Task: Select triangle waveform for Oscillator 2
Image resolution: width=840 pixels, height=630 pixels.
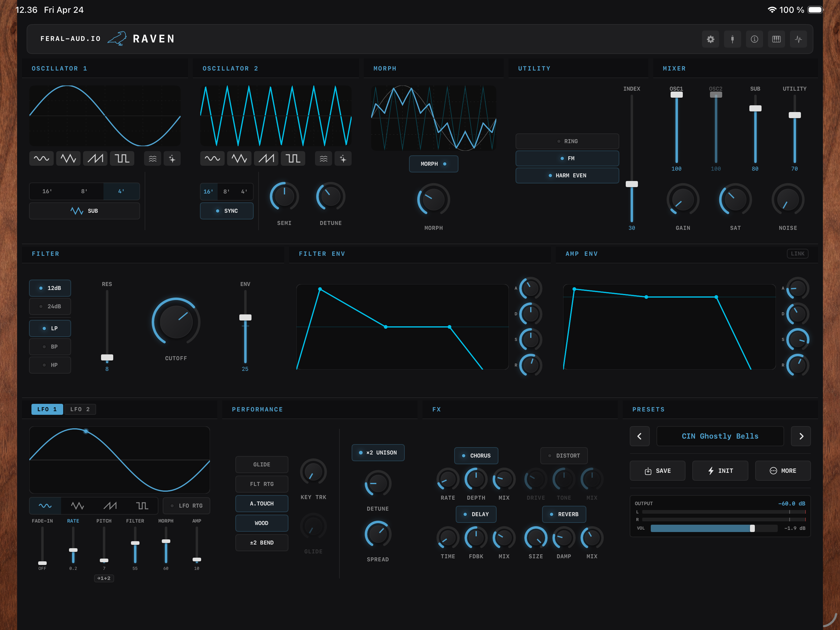Action: (239, 158)
